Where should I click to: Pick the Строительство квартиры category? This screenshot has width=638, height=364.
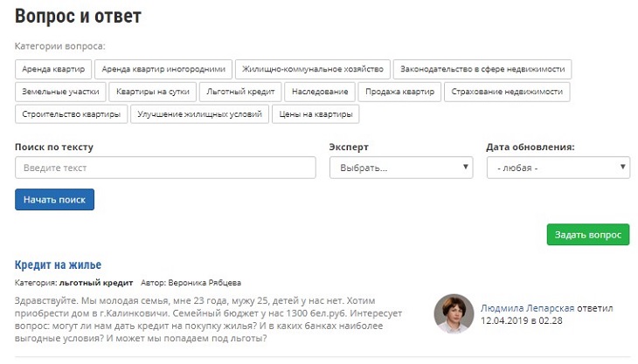[71, 114]
